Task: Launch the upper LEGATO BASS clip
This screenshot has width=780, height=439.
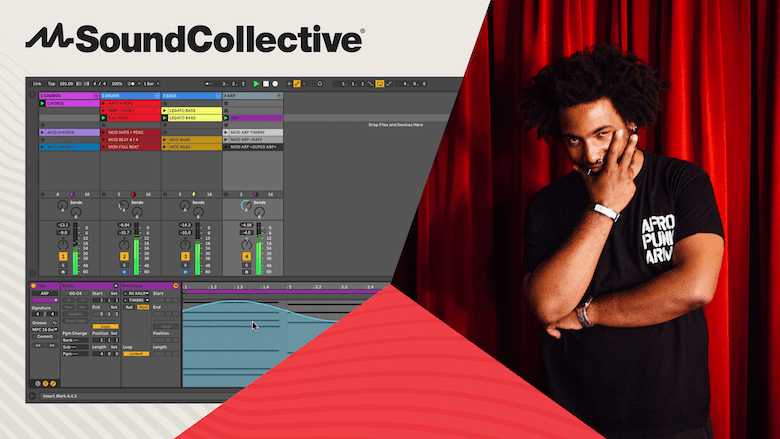Action: click(x=165, y=110)
